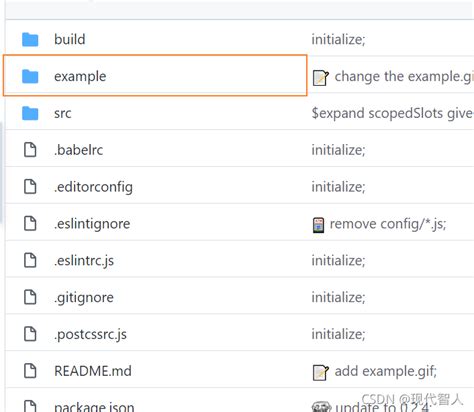
Task: Open package.json file link
Action: coord(94,407)
